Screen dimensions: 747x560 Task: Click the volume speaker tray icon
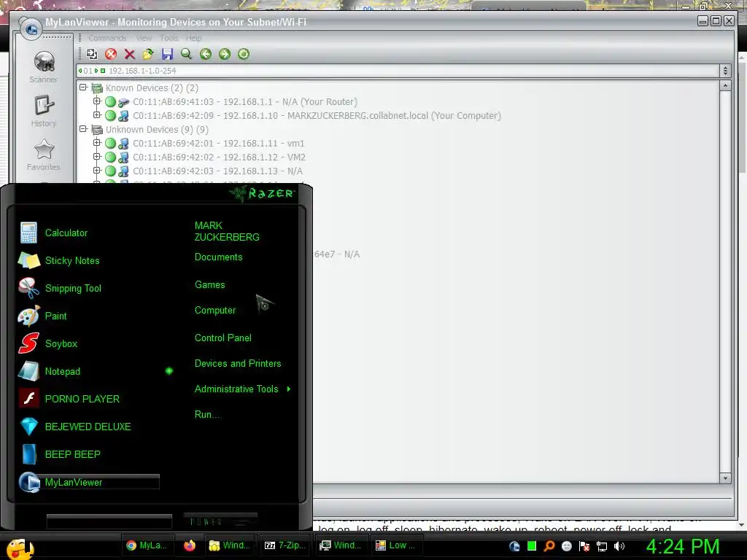click(619, 546)
